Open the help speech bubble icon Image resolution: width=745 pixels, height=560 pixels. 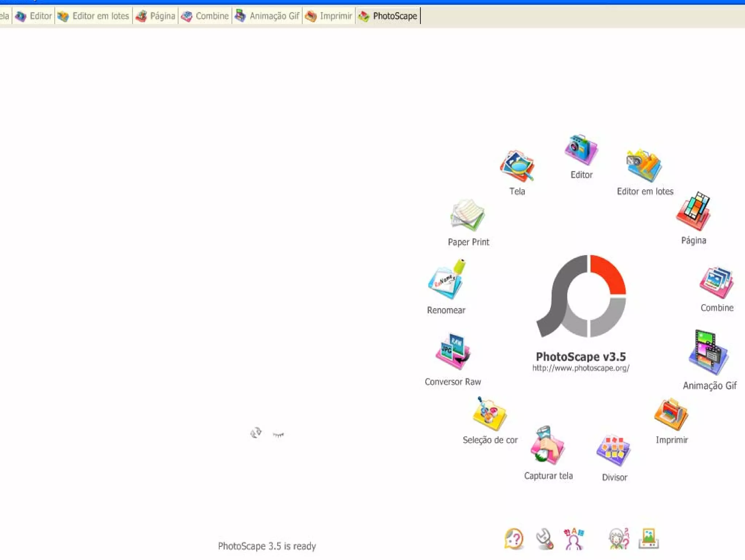514,539
